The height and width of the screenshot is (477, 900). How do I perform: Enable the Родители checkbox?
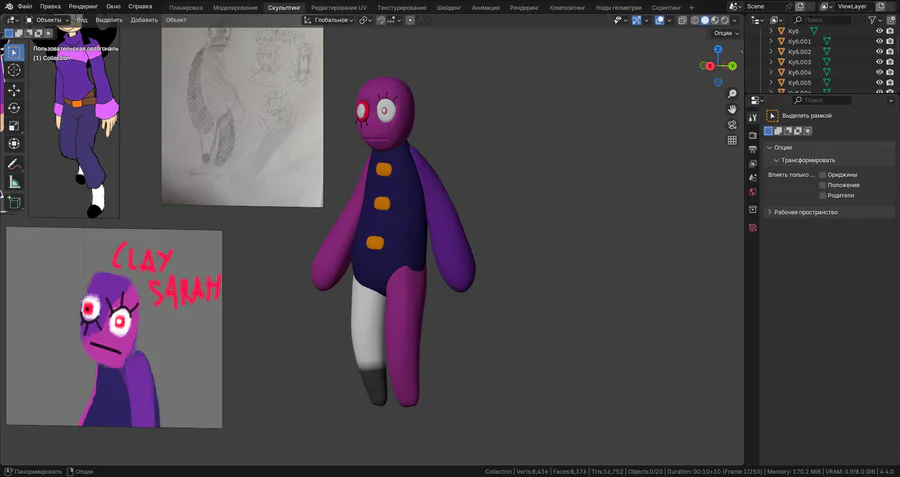tap(823, 195)
